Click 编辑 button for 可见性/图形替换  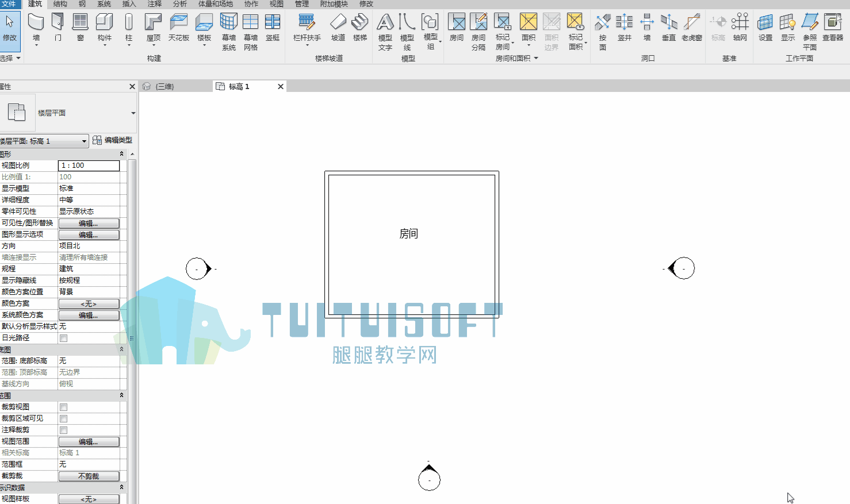pyautogui.click(x=89, y=223)
